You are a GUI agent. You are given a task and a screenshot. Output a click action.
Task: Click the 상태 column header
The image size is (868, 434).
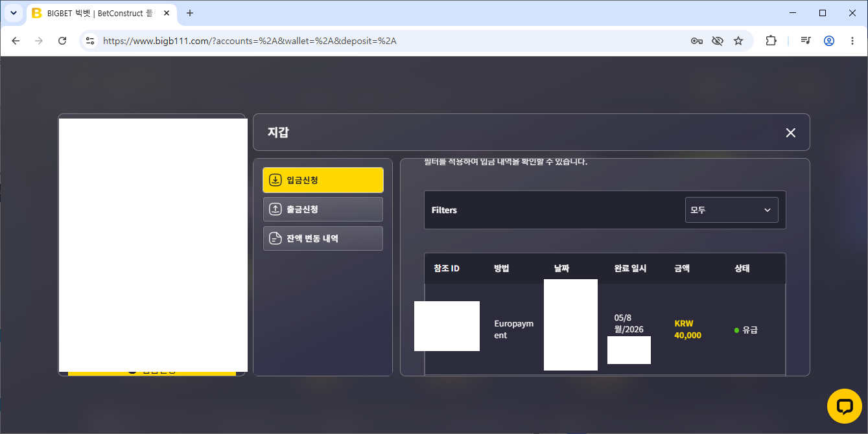point(742,268)
